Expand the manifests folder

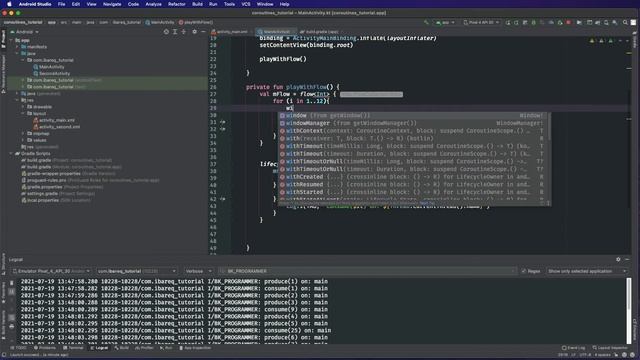[17, 47]
